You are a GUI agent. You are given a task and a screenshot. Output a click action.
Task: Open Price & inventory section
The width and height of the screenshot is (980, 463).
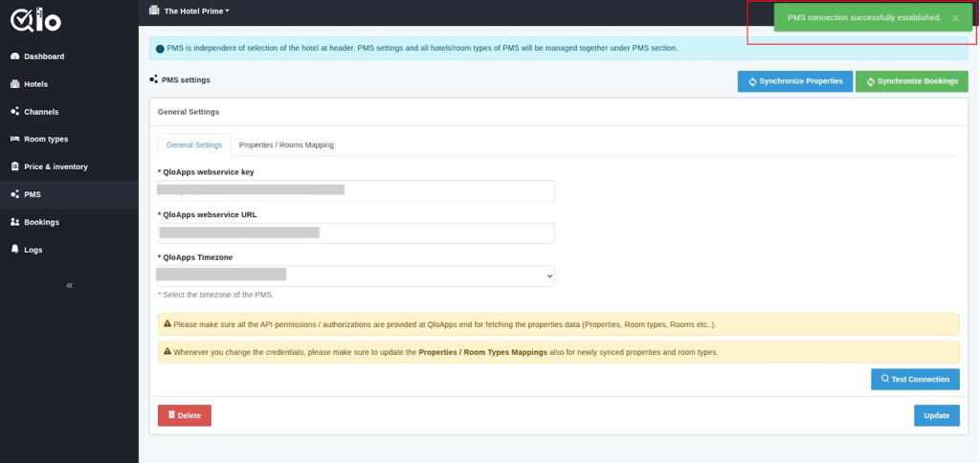[x=55, y=166]
